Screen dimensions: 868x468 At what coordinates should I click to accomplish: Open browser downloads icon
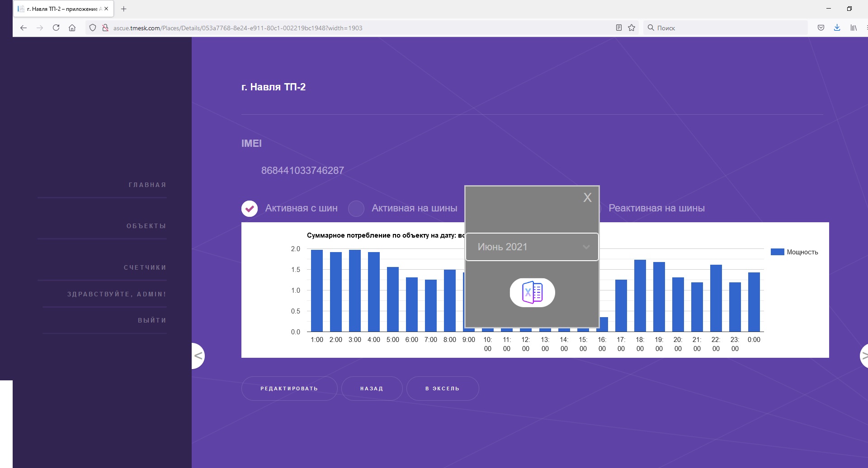(837, 28)
